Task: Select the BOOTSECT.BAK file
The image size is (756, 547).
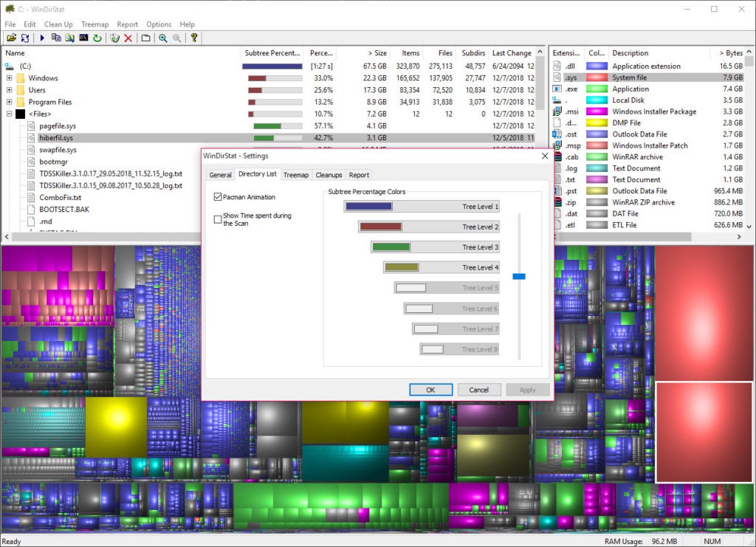Action: pyautogui.click(x=64, y=210)
